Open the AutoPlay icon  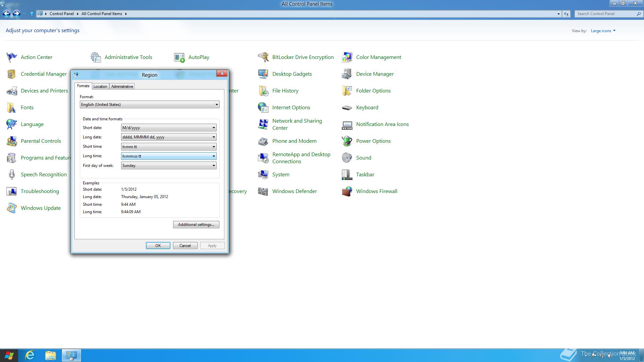[179, 57]
